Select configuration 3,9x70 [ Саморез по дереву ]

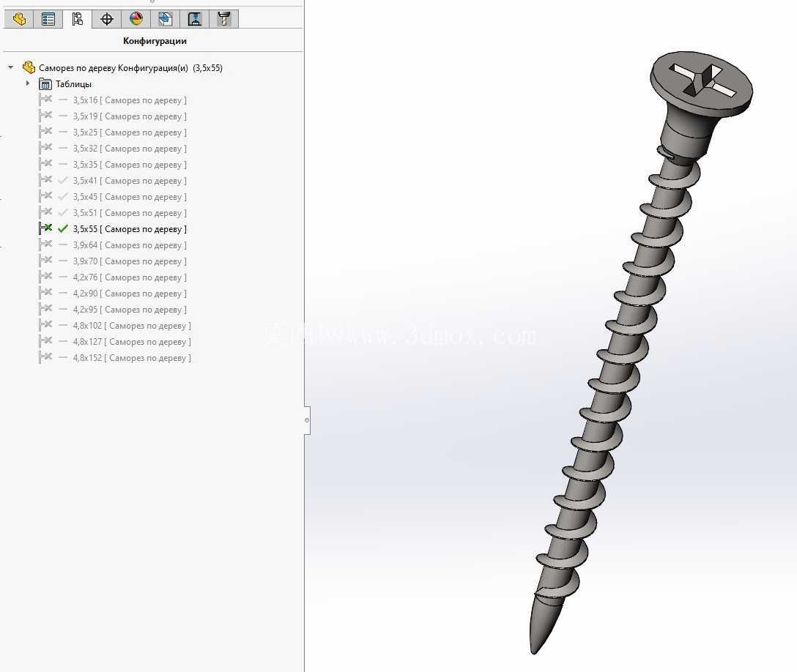(130, 261)
